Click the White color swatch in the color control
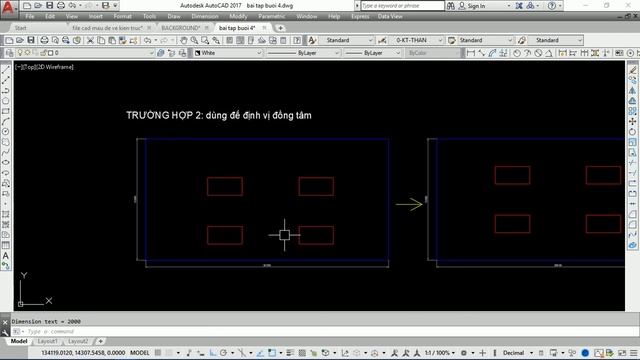This screenshot has width=640, height=360. coord(198,53)
